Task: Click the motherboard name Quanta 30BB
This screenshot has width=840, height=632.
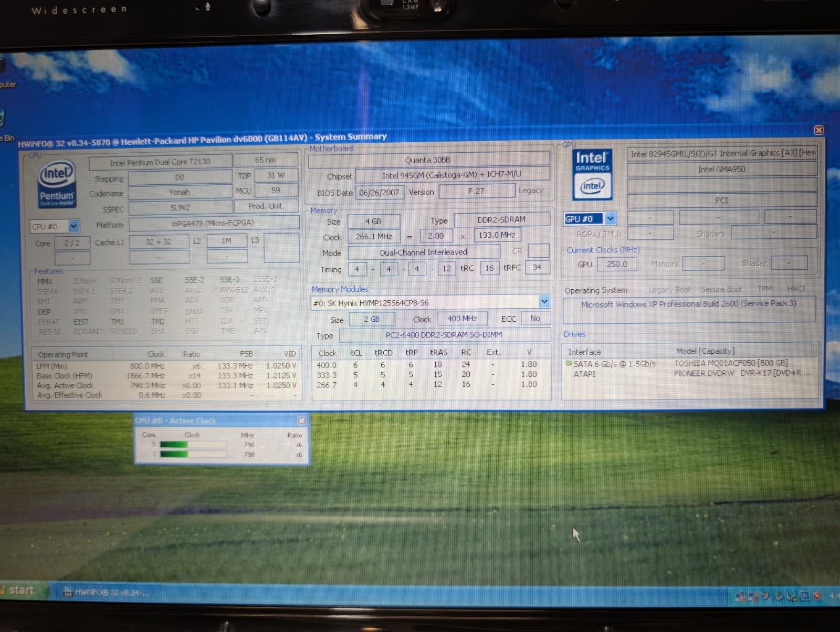Action: pyautogui.click(x=428, y=160)
